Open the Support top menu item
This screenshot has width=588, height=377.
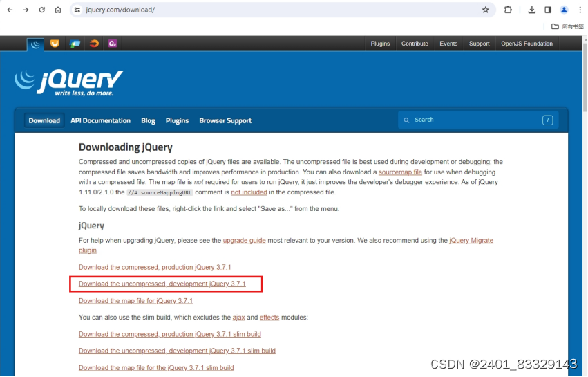click(x=480, y=44)
